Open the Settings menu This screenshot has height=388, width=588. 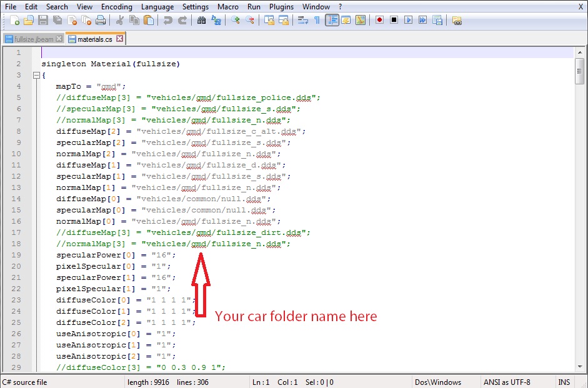click(x=196, y=6)
